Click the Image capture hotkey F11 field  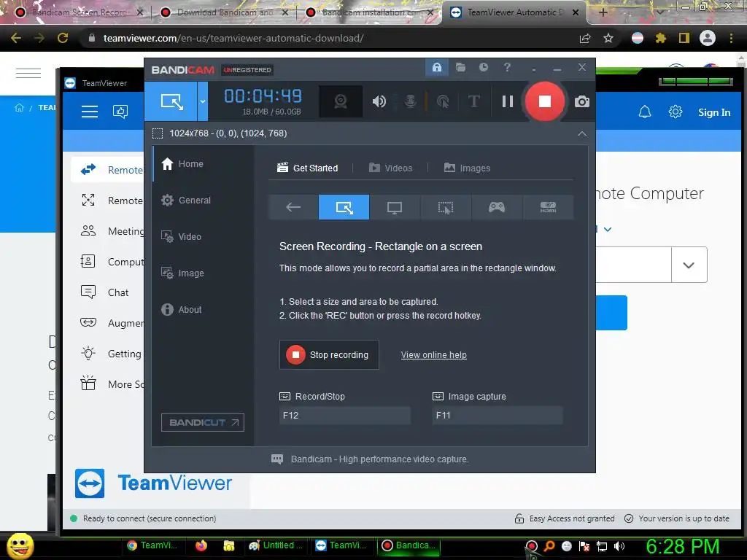click(x=498, y=415)
